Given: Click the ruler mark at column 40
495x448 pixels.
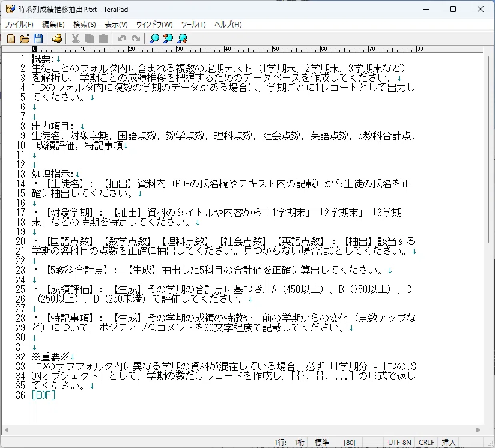Looking at the screenshot, I should click(227, 49).
